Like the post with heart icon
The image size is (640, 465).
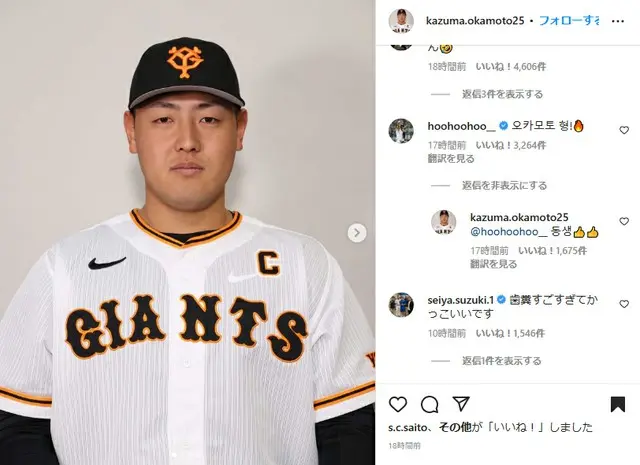pyautogui.click(x=398, y=404)
